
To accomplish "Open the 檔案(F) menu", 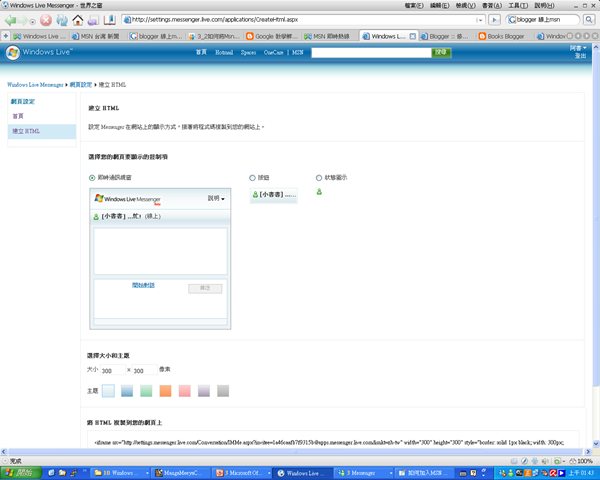I will click(414, 6).
